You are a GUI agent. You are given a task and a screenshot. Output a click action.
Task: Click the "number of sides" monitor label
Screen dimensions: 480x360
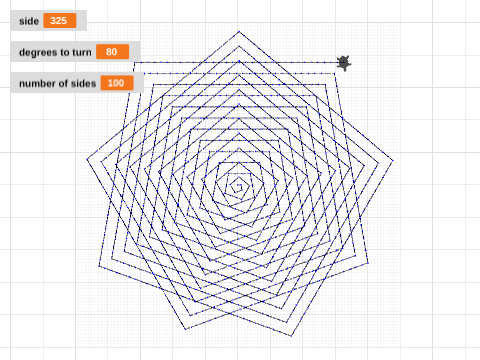(x=57, y=83)
